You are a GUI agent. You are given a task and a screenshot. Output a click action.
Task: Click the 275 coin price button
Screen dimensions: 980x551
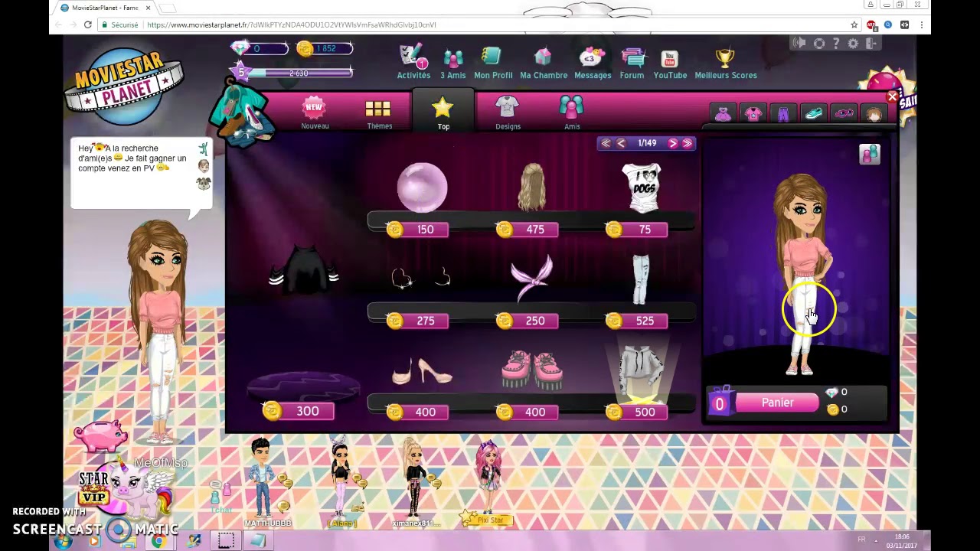pyautogui.click(x=417, y=321)
